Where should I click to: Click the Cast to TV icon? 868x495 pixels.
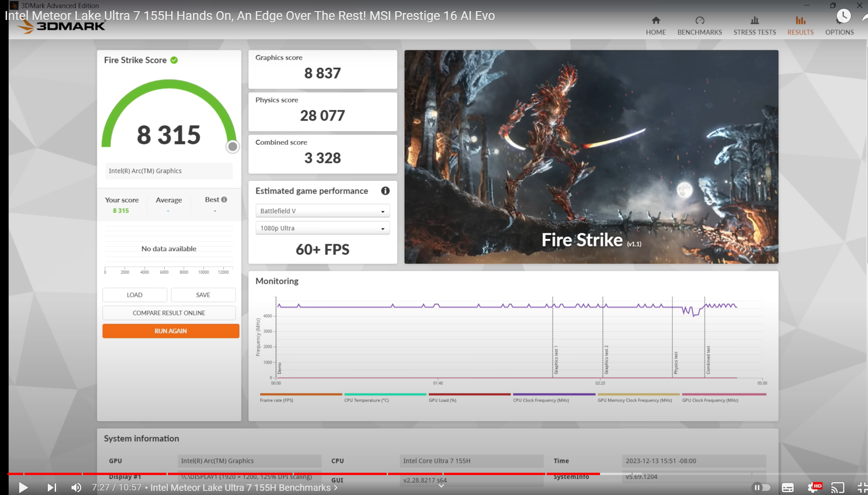tap(837, 488)
